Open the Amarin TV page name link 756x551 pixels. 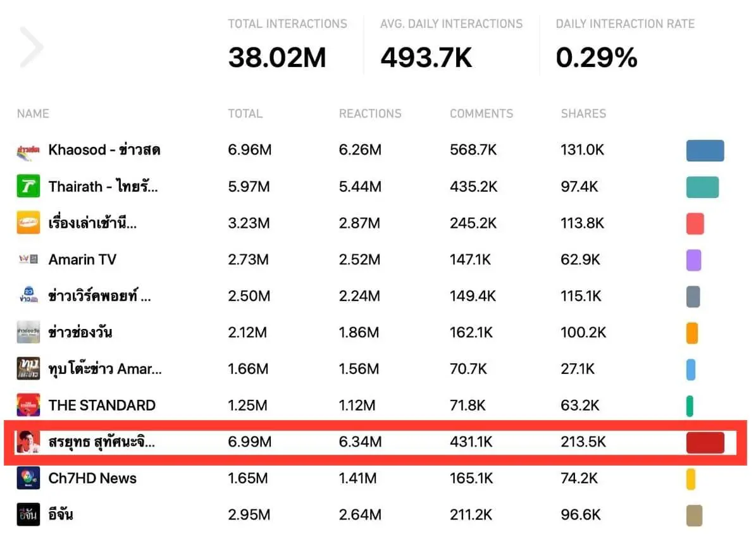[x=82, y=260]
